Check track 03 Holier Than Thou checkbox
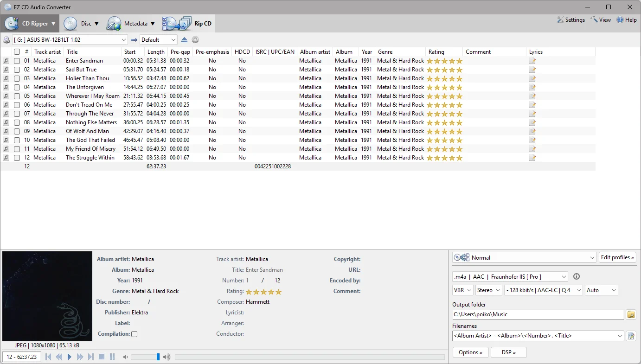This screenshot has width=641, height=364. (x=17, y=78)
